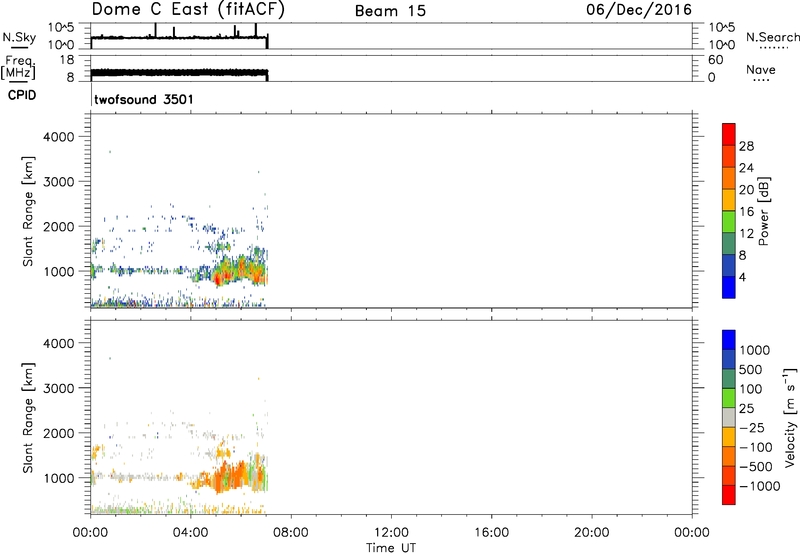Click the '500' velocity scale value
Viewport: 800px width, 554px height.
751,370
